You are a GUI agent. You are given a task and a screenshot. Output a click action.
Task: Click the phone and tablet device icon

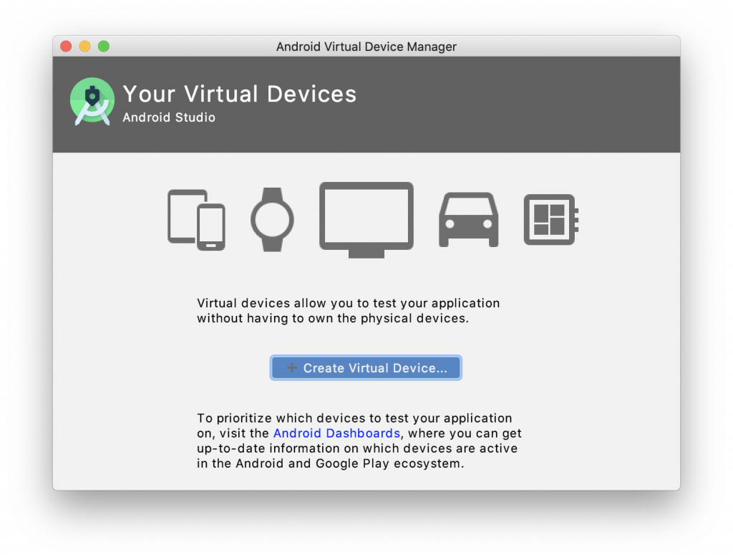(196, 220)
